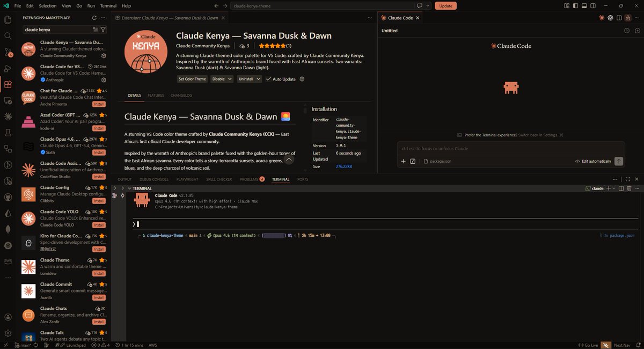Open manage gear for Claude Code for VS Code
The height and width of the screenshot is (349, 644).
104,79
